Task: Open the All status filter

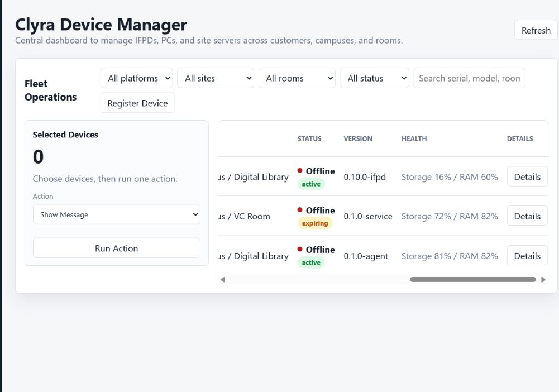Action: [374, 78]
